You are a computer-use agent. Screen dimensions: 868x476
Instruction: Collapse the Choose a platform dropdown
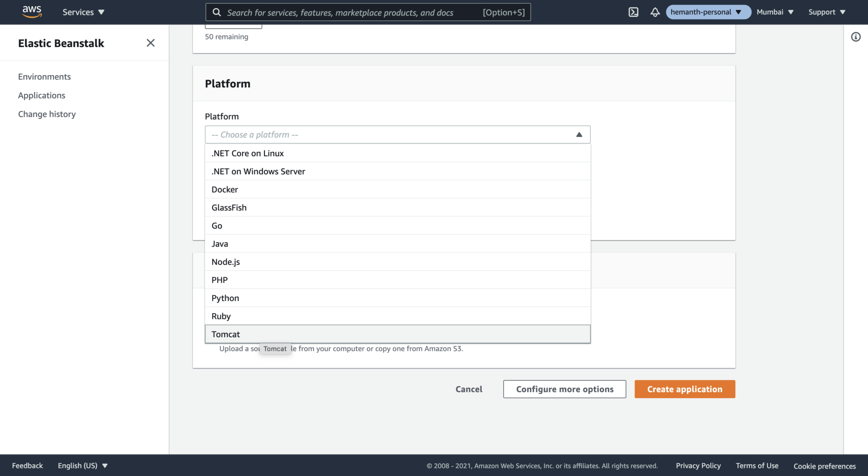pos(579,134)
